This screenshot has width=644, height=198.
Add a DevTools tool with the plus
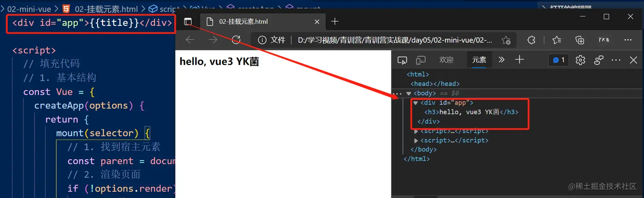point(519,60)
